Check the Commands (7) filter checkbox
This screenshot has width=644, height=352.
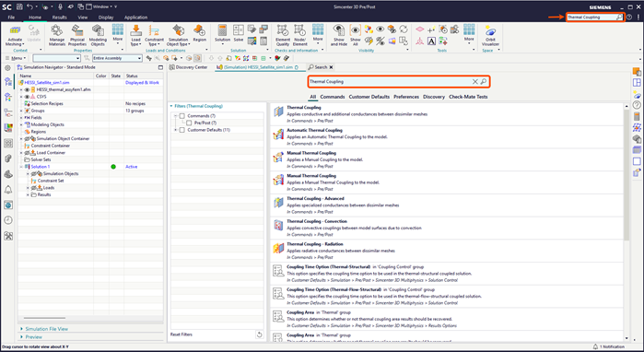pyautogui.click(x=182, y=116)
